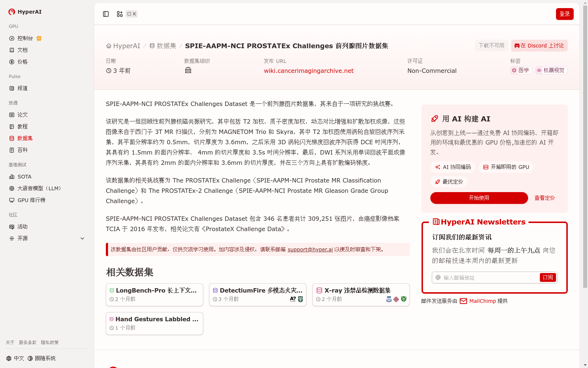The image size is (588, 368).
Task: Click the HyperAI logo
Action: tap(25, 12)
